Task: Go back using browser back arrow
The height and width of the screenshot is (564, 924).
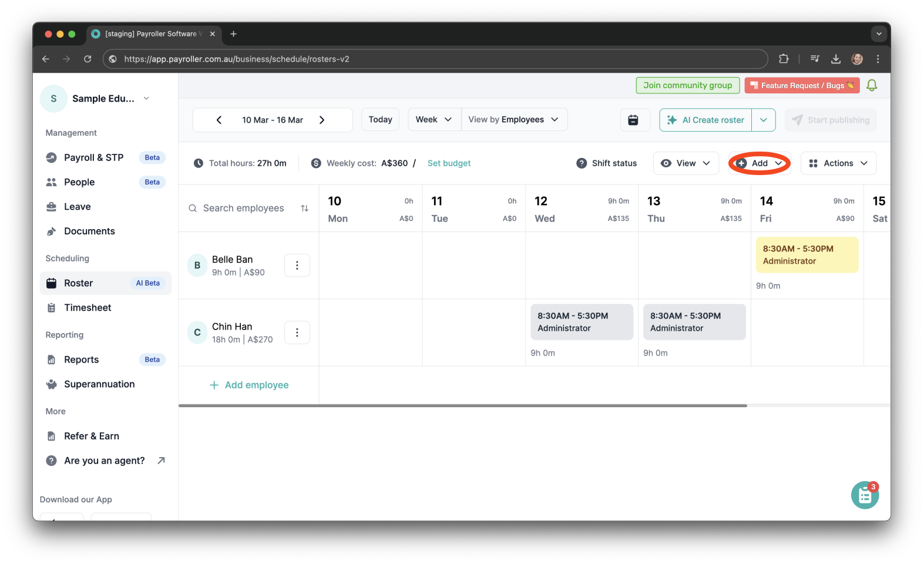Action: pos(46,59)
